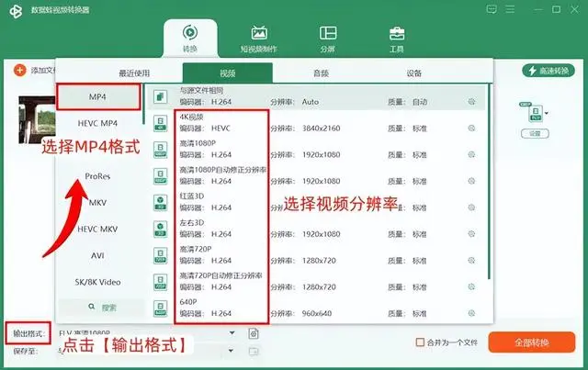Select 5K/8K Video in the format list
Screen dimensions: 588x370
pyautogui.click(x=98, y=282)
